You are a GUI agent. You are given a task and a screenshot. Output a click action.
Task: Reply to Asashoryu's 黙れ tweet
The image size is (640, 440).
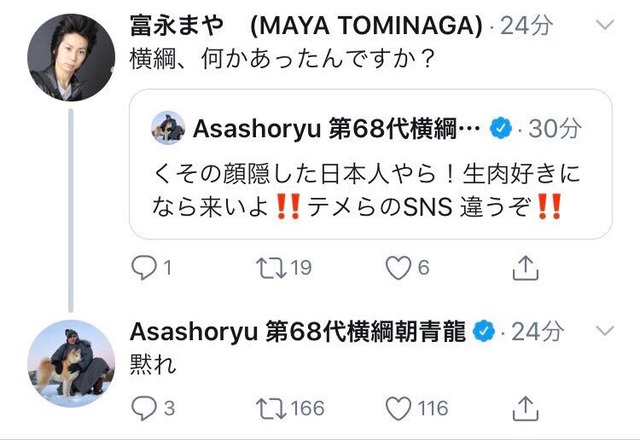tap(144, 408)
